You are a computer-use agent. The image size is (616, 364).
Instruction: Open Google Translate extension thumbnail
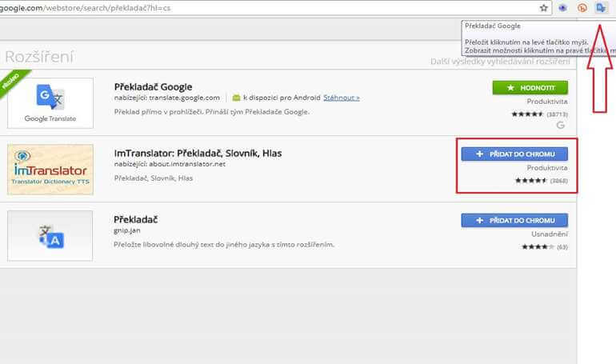50,103
